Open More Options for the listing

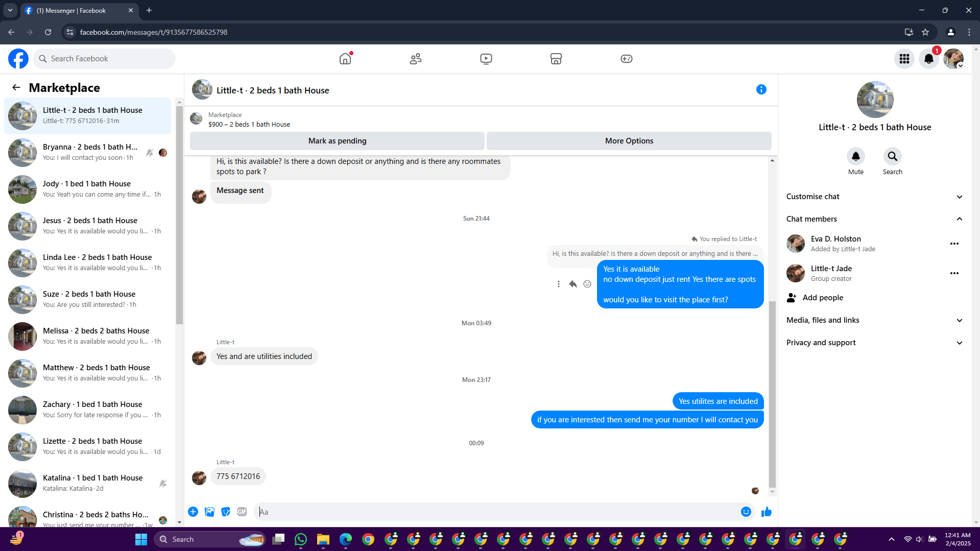(629, 141)
